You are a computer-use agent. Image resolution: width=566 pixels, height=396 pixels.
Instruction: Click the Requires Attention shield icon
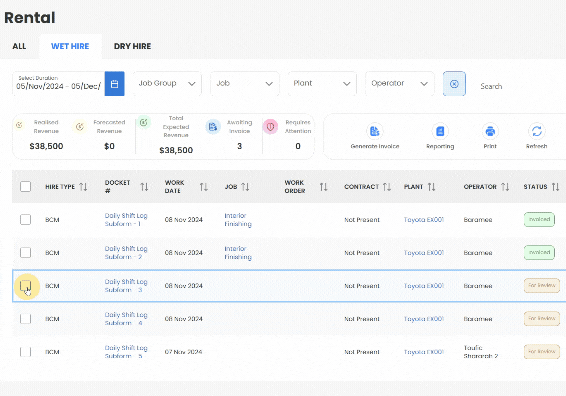(270, 127)
